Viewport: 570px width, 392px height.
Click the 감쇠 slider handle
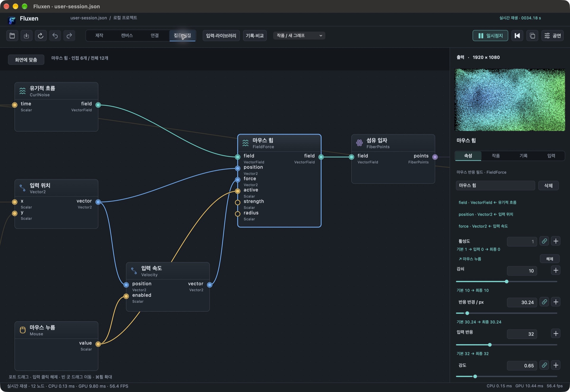click(506, 281)
